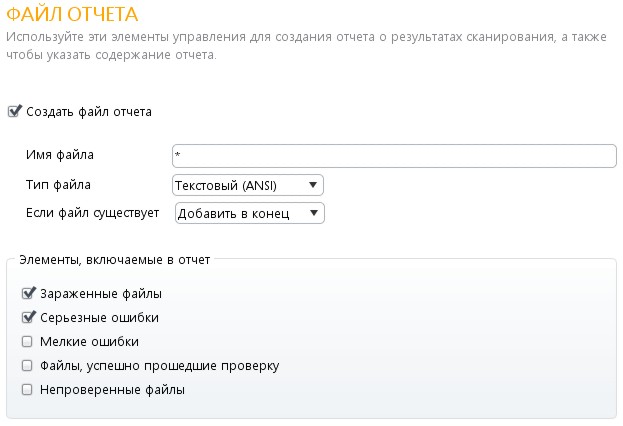Check "Файлы, успешно прошедшие проверку" box
This screenshot has height=426, width=623.
[27, 366]
